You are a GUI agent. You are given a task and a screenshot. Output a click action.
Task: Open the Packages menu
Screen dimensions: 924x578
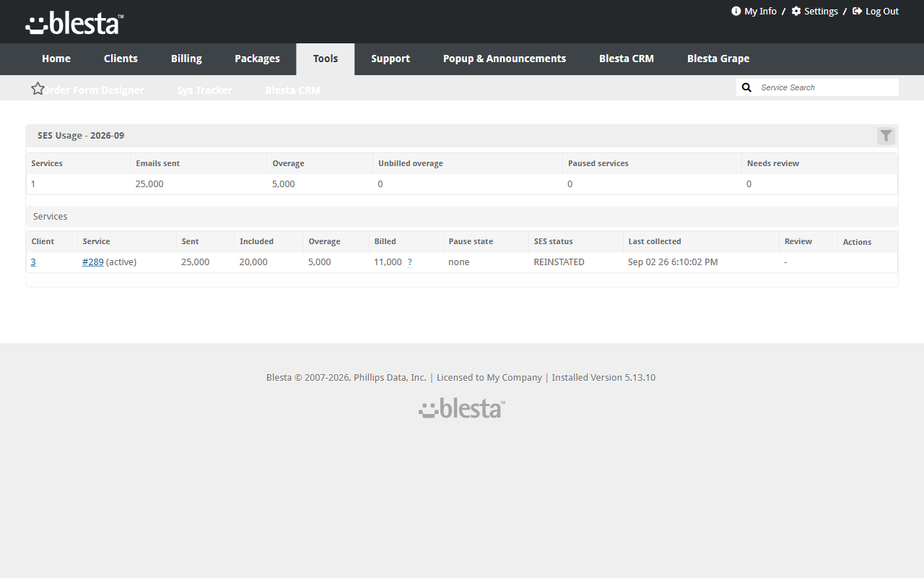(x=257, y=59)
